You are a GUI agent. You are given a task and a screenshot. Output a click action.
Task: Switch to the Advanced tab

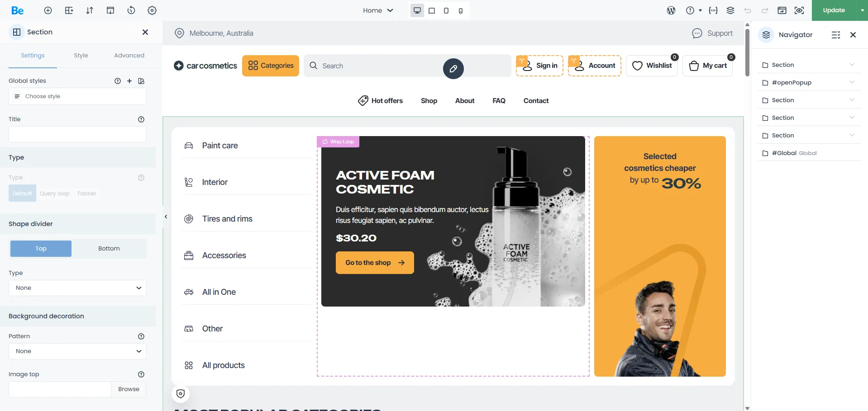tap(129, 56)
